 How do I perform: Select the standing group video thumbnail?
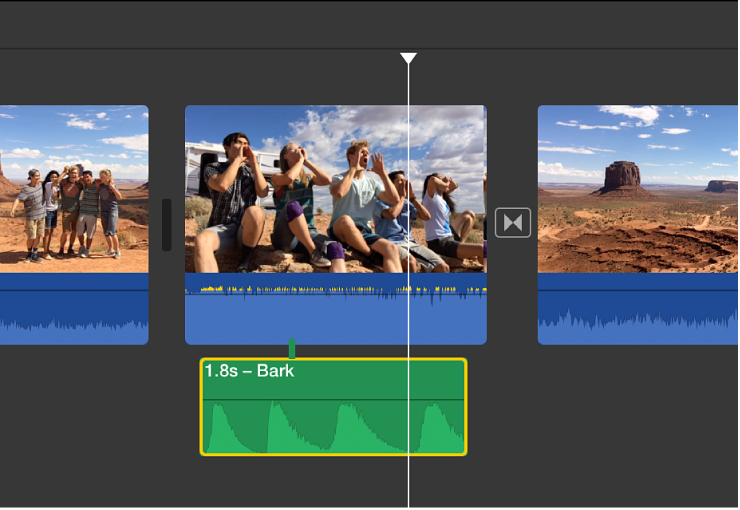(x=73, y=189)
